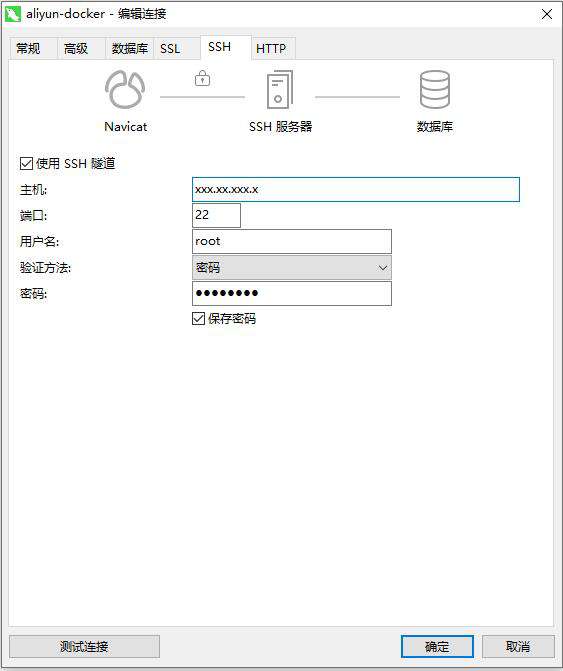563x671 pixels.
Task: Click the aliyun-docker - 编辑连接 title text
Action: [96, 14]
